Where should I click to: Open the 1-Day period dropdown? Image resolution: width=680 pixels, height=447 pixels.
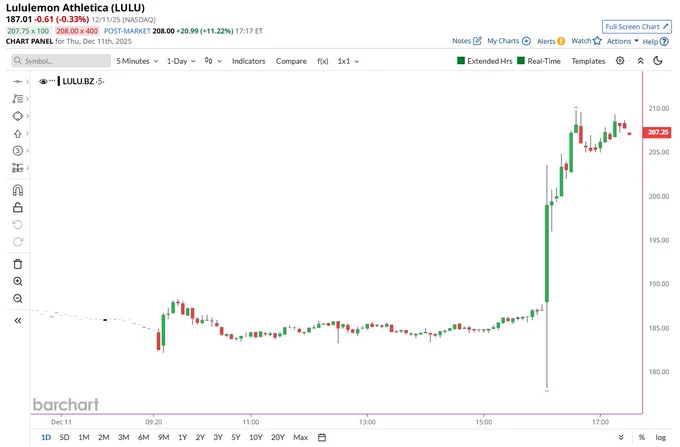181,61
